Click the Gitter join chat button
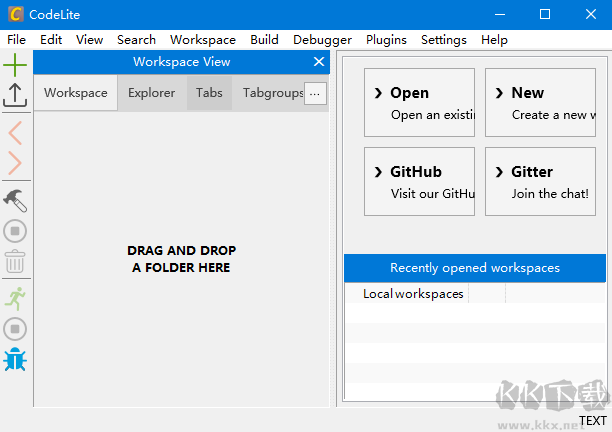612x432 pixels. (x=540, y=181)
